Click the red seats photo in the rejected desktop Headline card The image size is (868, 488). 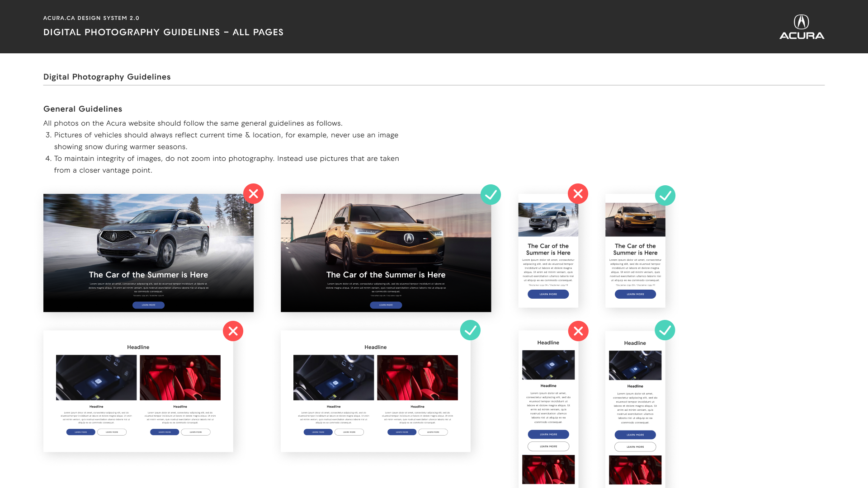click(180, 378)
